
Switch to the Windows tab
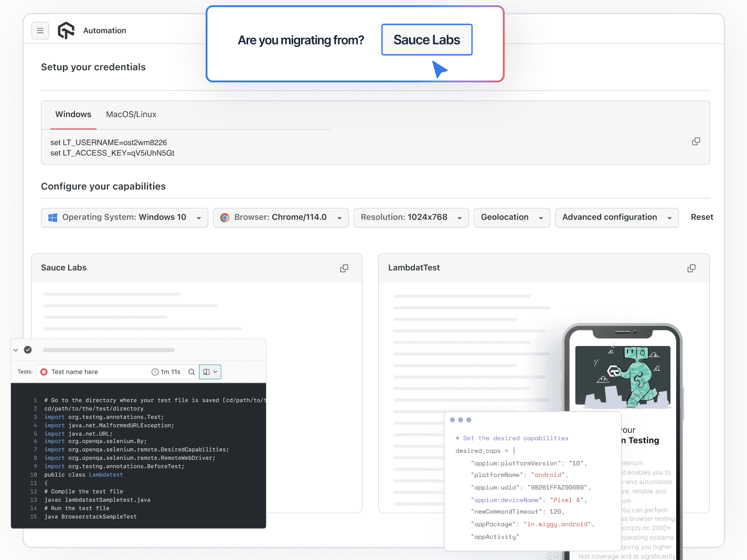pyautogui.click(x=73, y=115)
